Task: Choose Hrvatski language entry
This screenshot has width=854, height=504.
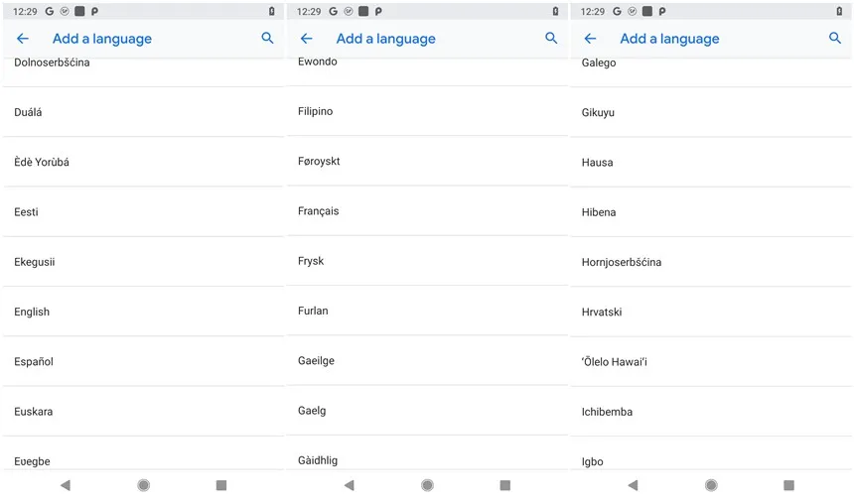Action: (711, 312)
